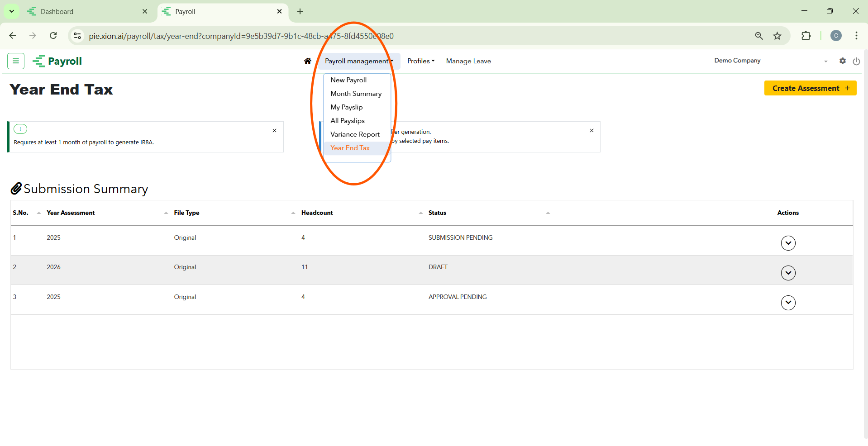Sort table by Year Assessment column
Image resolution: width=868 pixels, height=446 pixels.
[71, 213]
